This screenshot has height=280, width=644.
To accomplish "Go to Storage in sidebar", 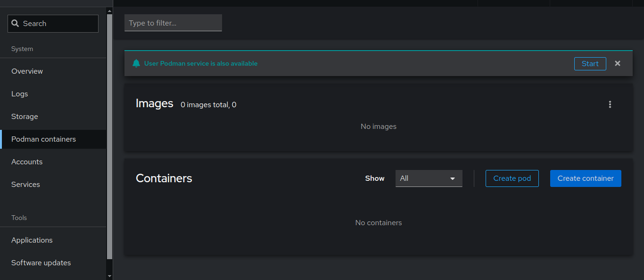I will pyautogui.click(x=53, y=116).
